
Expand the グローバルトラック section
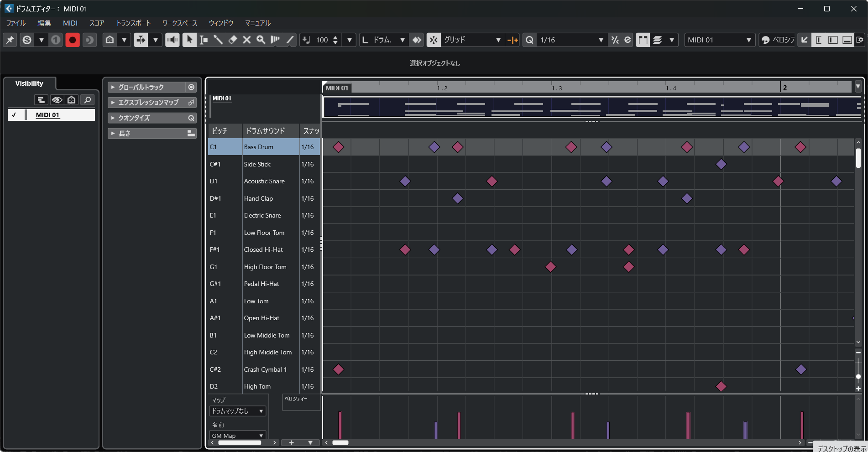pos(113,87)
